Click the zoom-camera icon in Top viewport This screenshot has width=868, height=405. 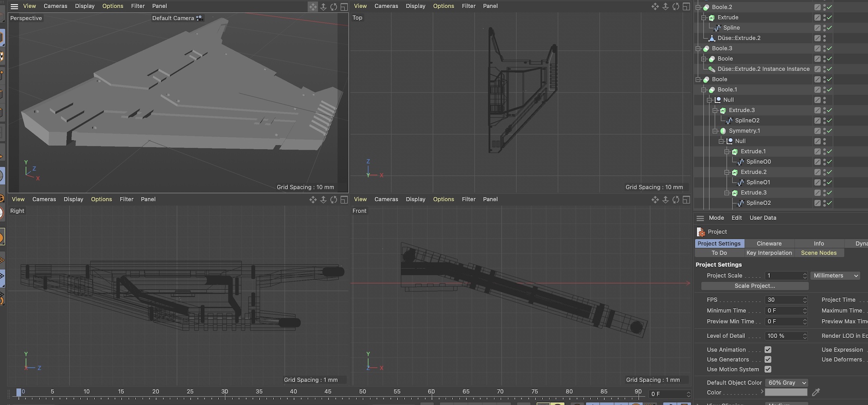(665, 6)
